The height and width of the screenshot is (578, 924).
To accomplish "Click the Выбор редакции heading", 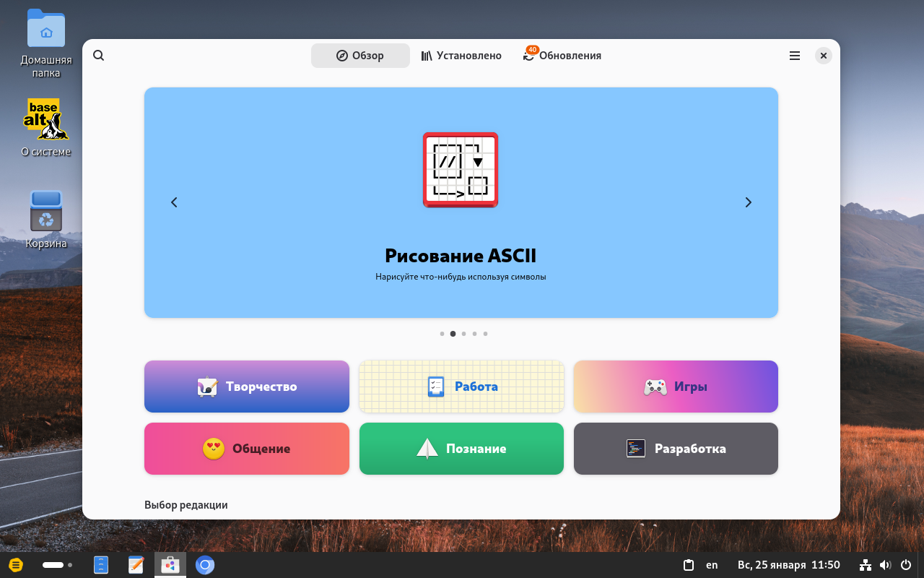I will (185, 504).
